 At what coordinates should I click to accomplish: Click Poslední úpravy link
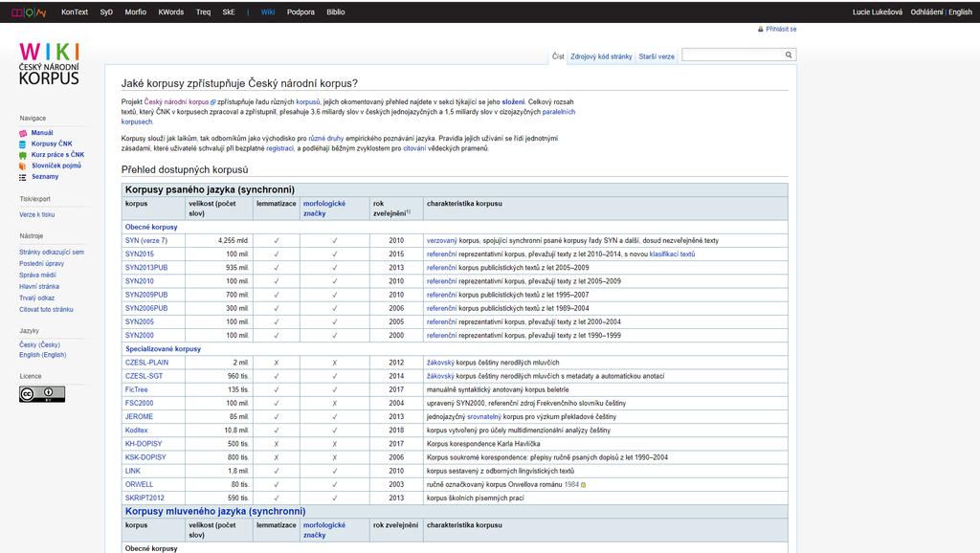tap(41, 264)
